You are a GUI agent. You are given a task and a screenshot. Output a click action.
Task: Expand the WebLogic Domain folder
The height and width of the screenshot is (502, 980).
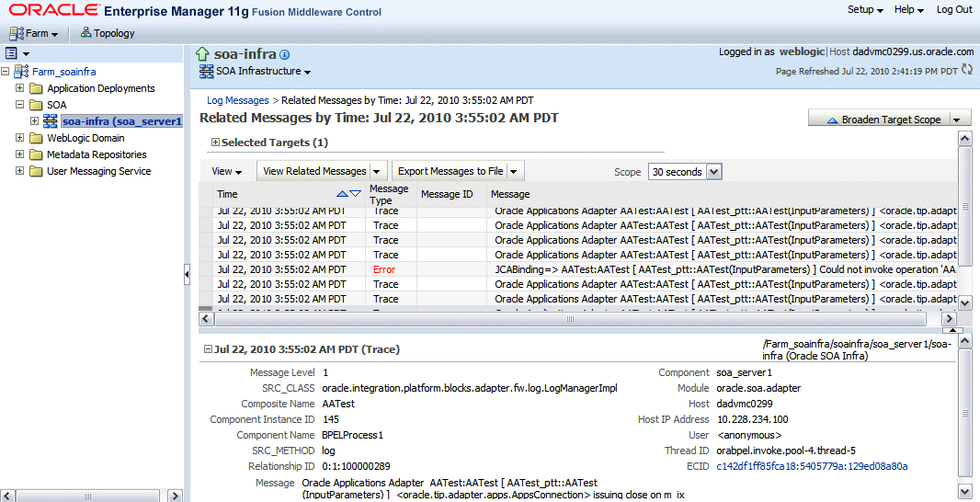(20, 138)
